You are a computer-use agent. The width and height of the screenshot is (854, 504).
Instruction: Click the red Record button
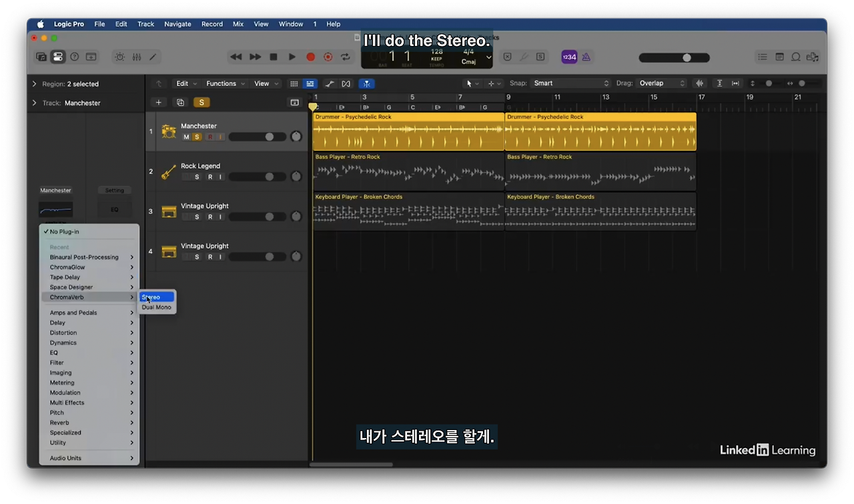click(x=310, y=57)
